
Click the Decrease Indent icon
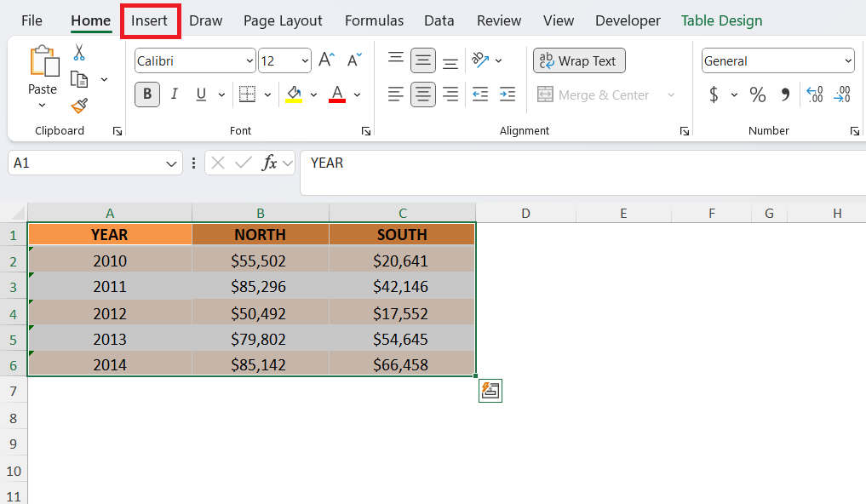coord(480,94)
